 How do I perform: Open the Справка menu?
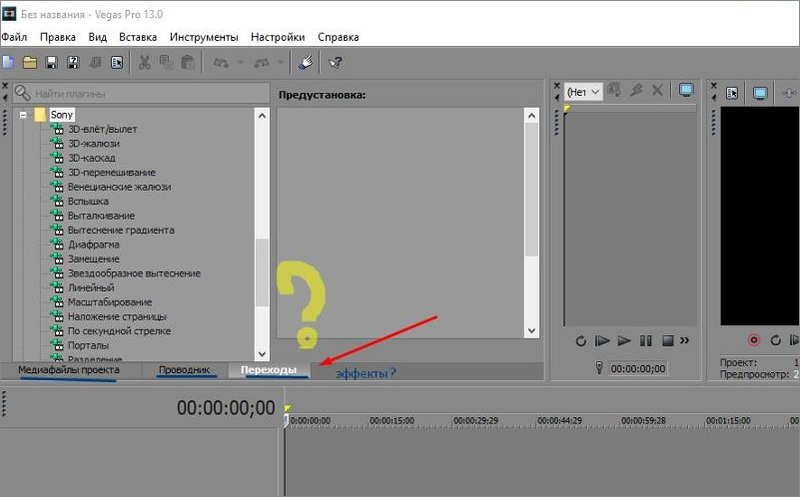338,37
